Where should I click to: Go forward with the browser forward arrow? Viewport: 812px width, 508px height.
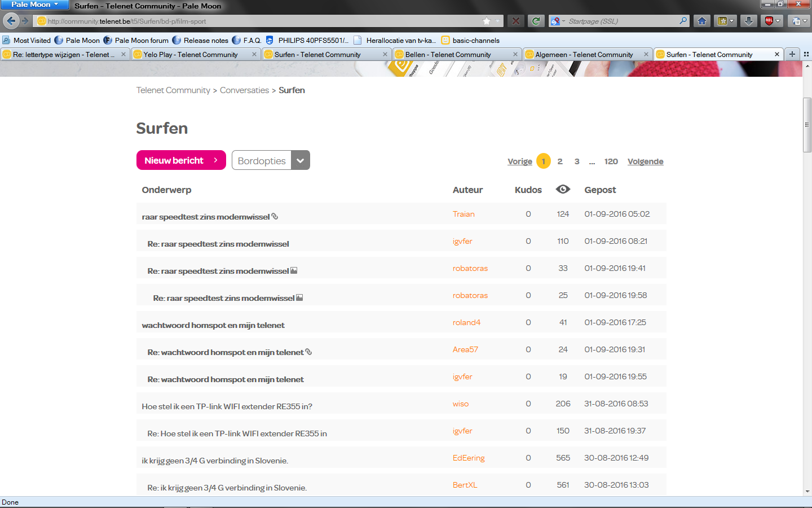click(x=25, y=21)
